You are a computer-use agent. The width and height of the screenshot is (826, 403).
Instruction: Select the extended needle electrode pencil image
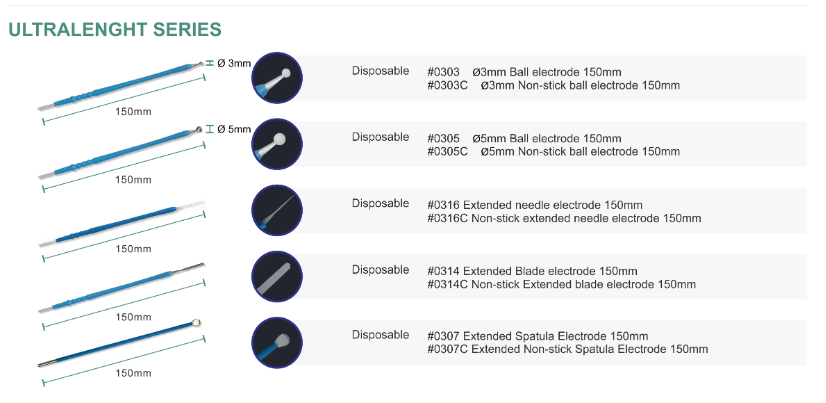coord(122,224)
